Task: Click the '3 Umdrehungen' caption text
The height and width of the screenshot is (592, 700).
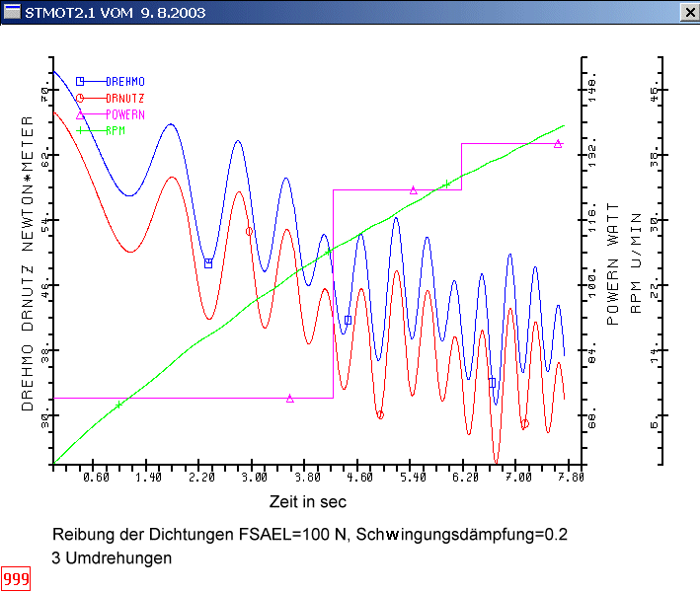Action: click(115, 557)
